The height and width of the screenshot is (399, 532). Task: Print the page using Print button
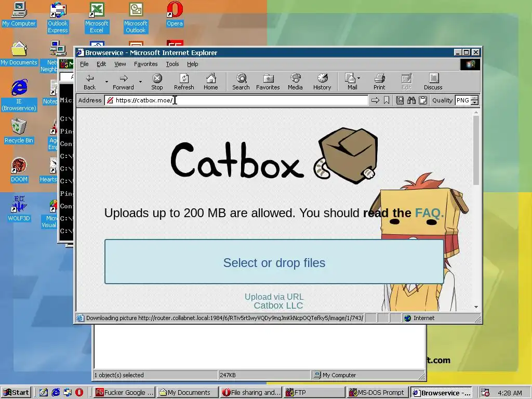[x=379, y=82]
